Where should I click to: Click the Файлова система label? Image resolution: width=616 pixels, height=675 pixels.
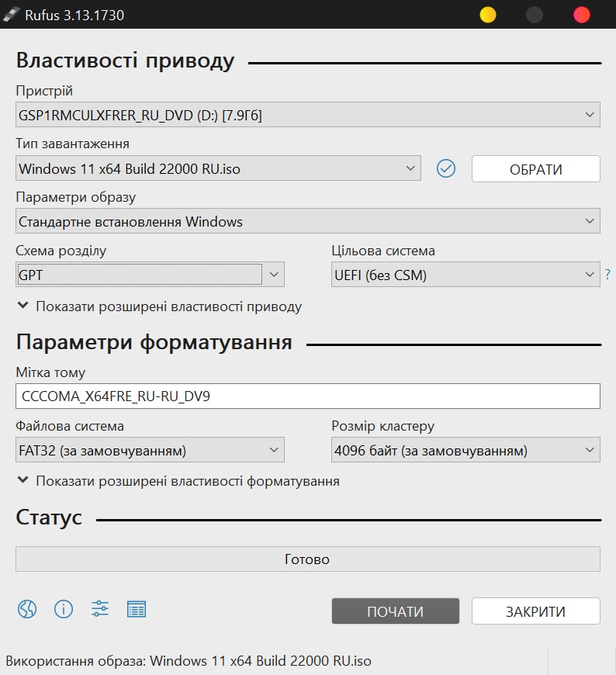point(70,426)
